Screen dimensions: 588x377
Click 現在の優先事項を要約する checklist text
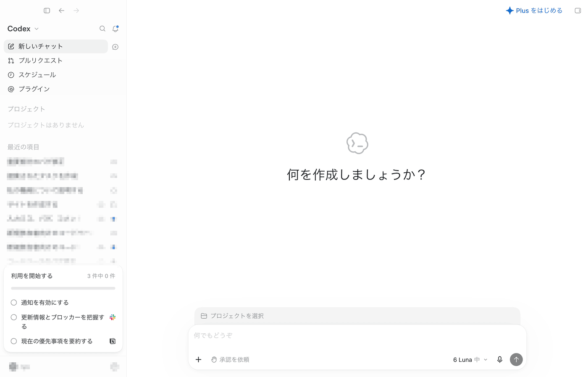click(x=57, y=341)
